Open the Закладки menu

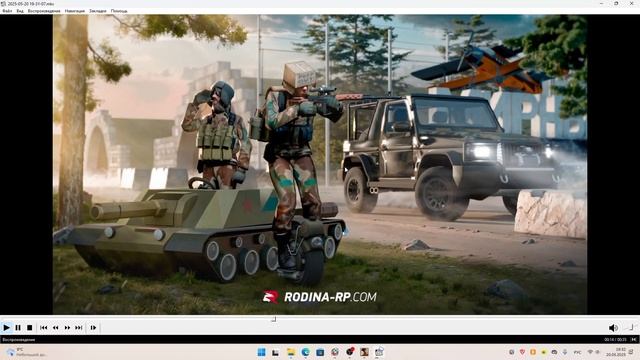click(x=98, y=11)
